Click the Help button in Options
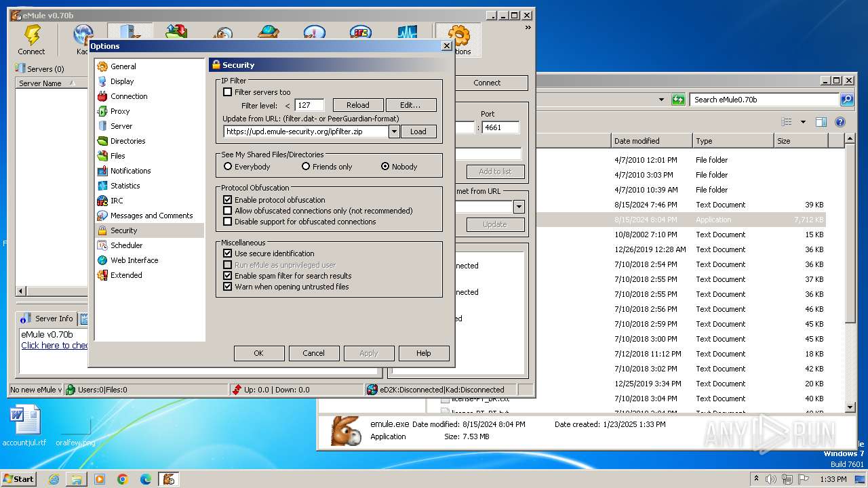 pos(424,353)
